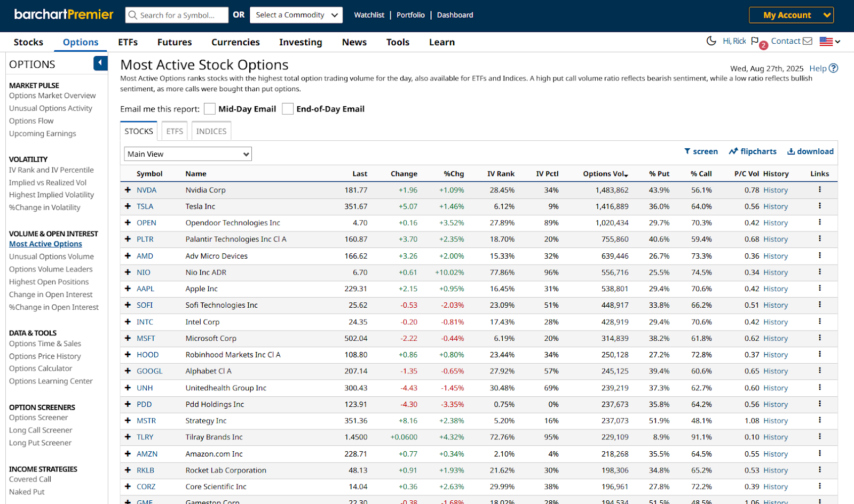Open three-dot links menu for NIO

(820, 272)
